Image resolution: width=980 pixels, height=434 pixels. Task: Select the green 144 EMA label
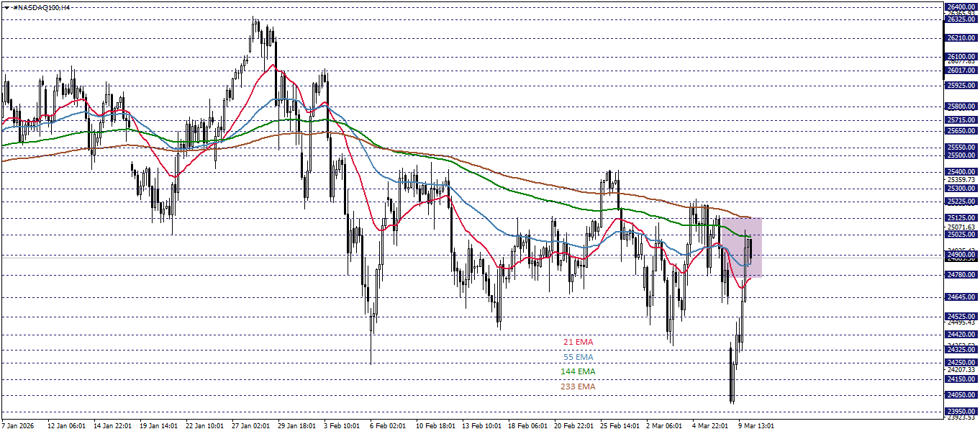(x=579, y=371)
